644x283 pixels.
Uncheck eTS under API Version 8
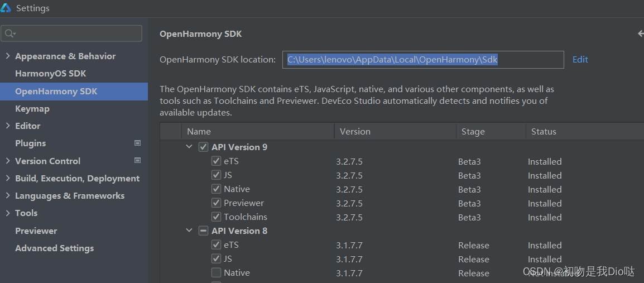click(x=216, y=245)
